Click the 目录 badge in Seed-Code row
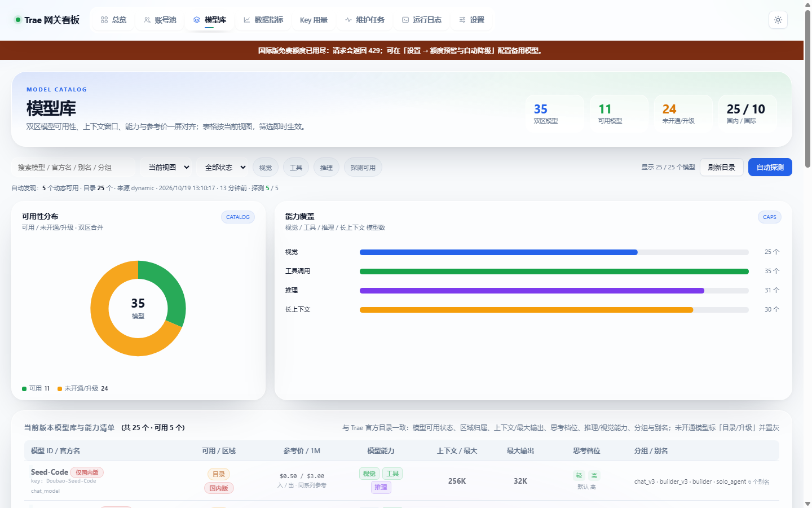 click(219, 474)
